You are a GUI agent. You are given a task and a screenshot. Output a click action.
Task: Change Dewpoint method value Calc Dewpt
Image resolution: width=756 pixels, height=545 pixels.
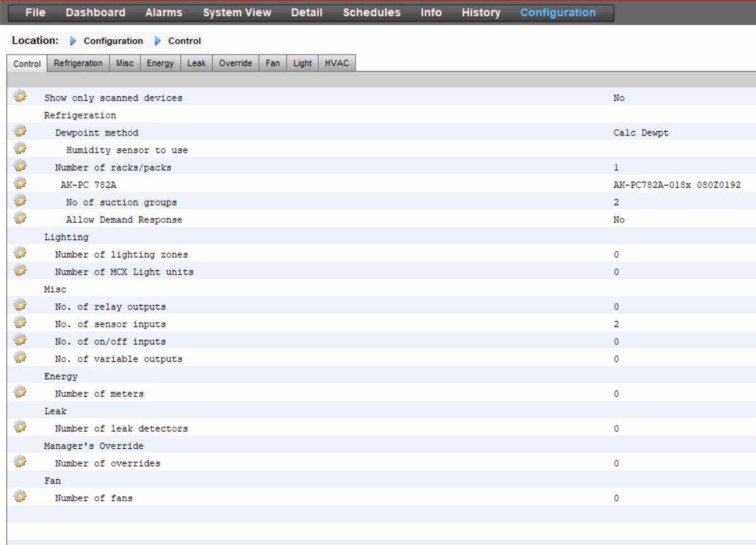(x=640, y=133)
